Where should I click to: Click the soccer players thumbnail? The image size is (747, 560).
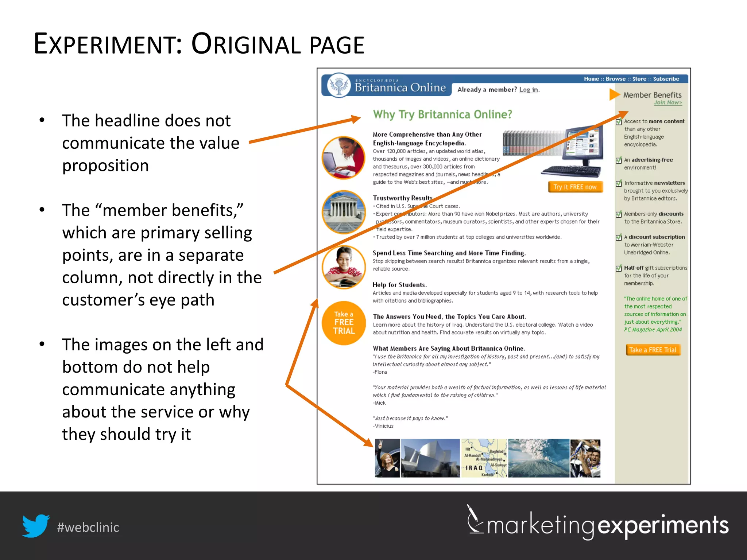coord(585,458)
